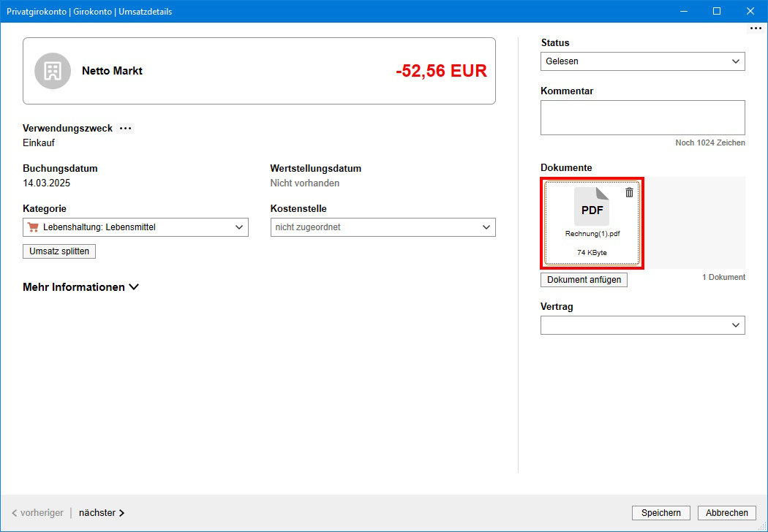Open the empty Vertrag dropdown
The height and width of the screenshot is (532, 768).
(643, 325)
